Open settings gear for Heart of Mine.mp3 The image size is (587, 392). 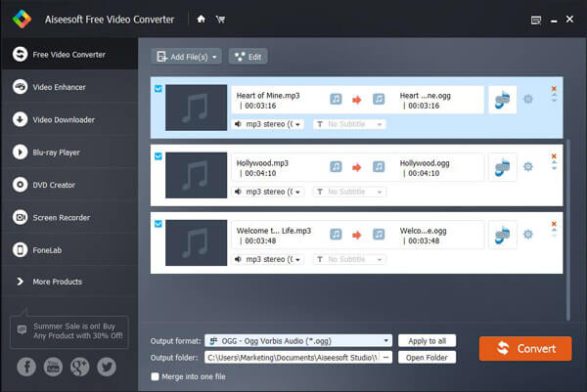tap(528, 99)
